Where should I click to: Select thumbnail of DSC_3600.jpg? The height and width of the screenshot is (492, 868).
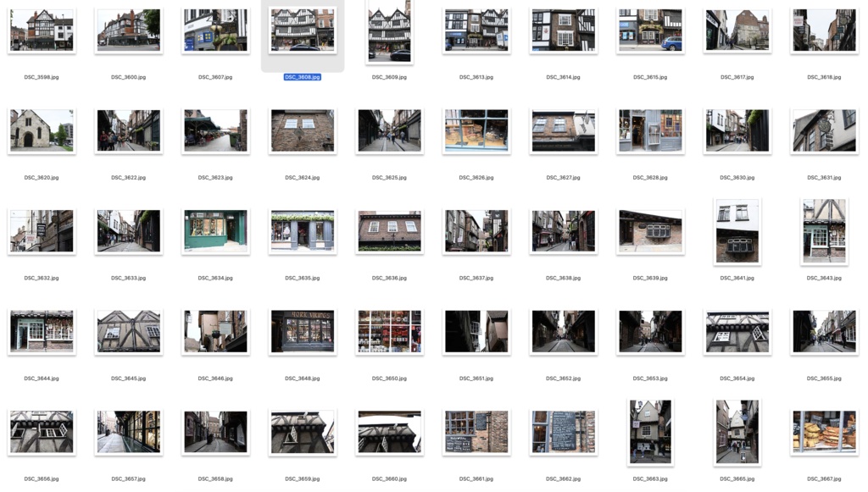(x=129, y=30)
